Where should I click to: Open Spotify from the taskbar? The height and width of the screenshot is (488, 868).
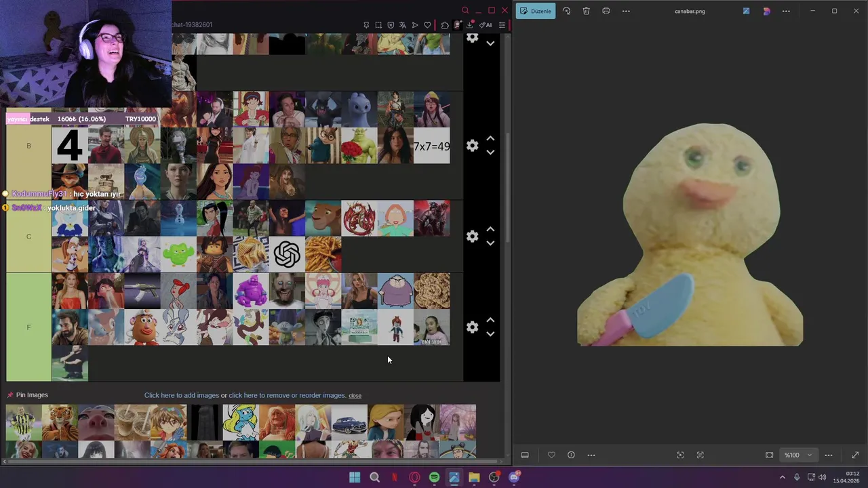(x=434, y=477)
